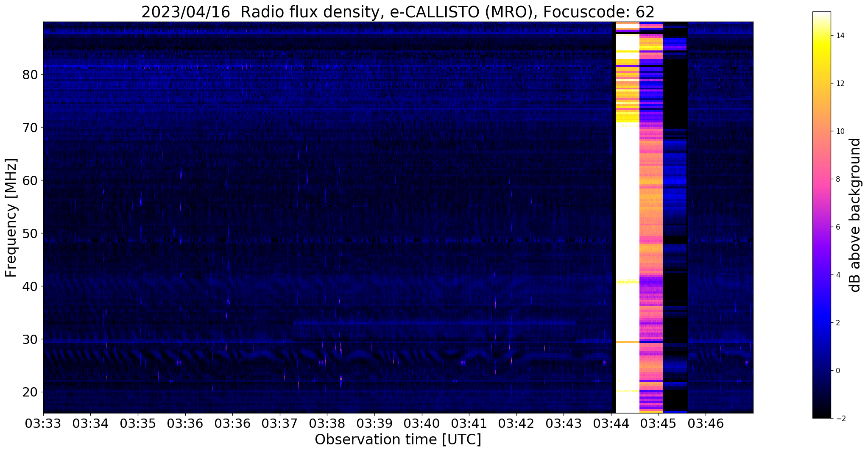The height and width of the screenshot is (452, 868).
Task: Click the saturated white band in the spectrogram
Action: [627, 217]
